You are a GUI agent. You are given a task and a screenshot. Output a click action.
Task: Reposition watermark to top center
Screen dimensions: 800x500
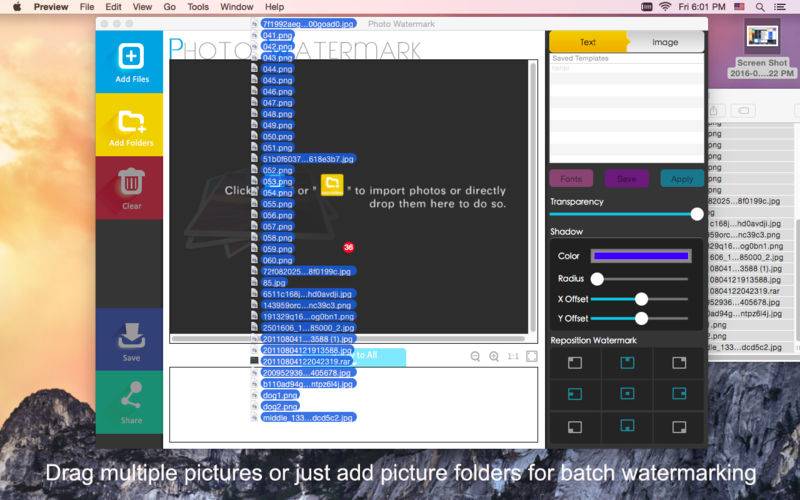627,363
